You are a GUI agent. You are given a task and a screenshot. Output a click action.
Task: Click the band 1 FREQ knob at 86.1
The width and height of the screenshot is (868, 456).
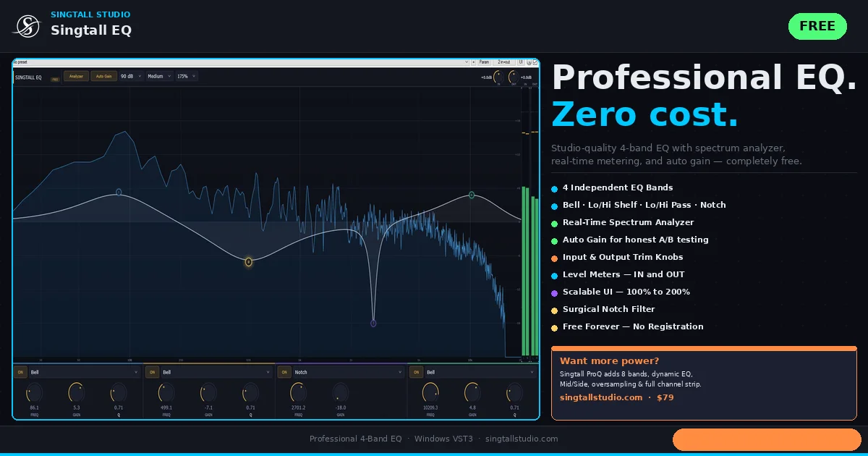pyautogui.click(x=34, y=393)
